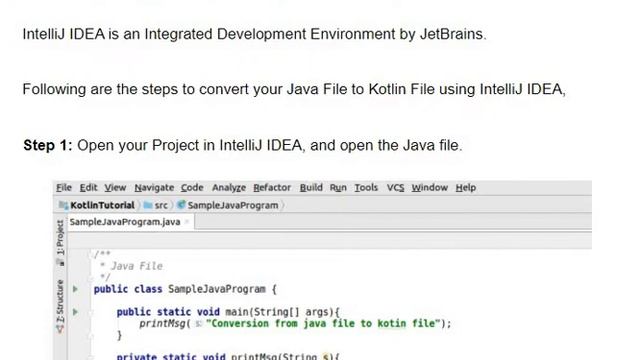Open the Analyze menu
This screenshot has width=640, height=360.
coord(229,188)
